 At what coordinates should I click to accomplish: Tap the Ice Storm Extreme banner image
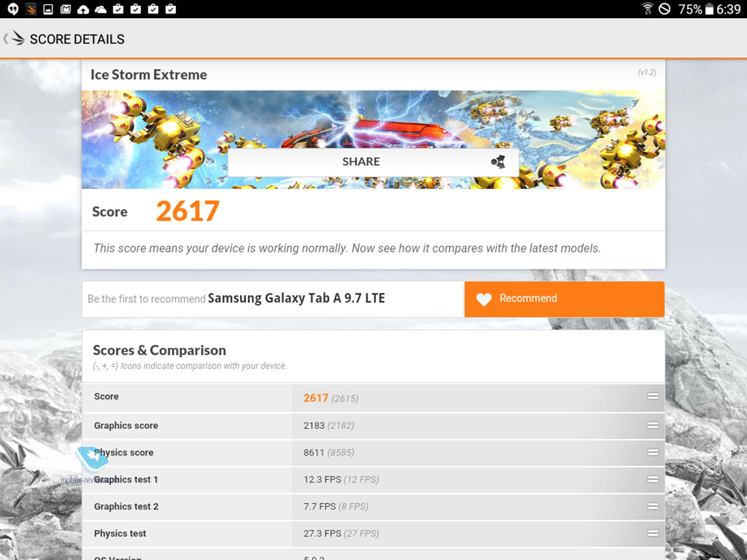click(x=373, y=139)
